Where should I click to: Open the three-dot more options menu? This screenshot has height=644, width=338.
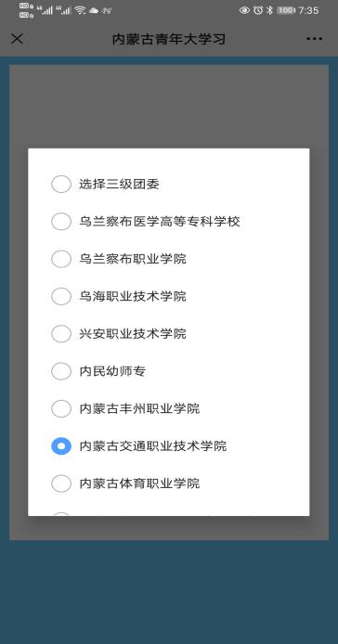click(314, 39)
